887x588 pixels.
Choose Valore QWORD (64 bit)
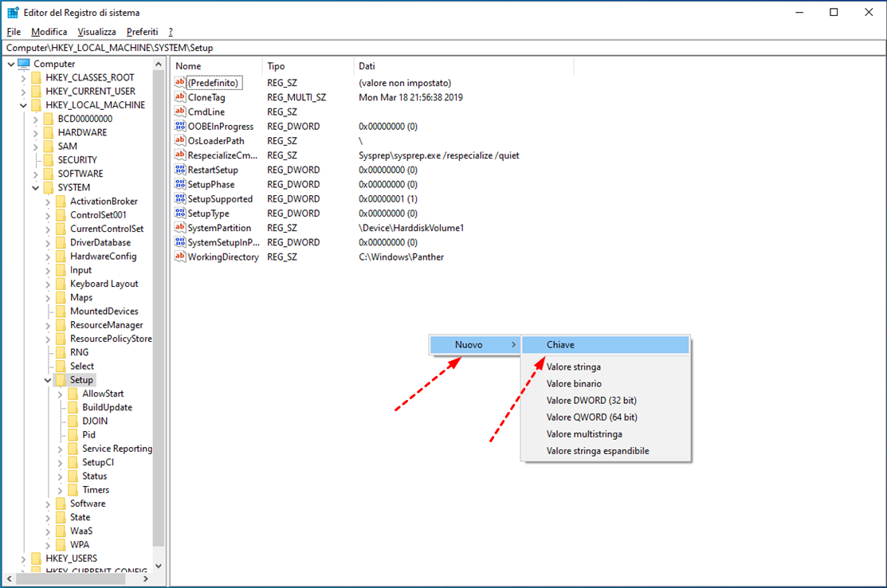(606, 417)
